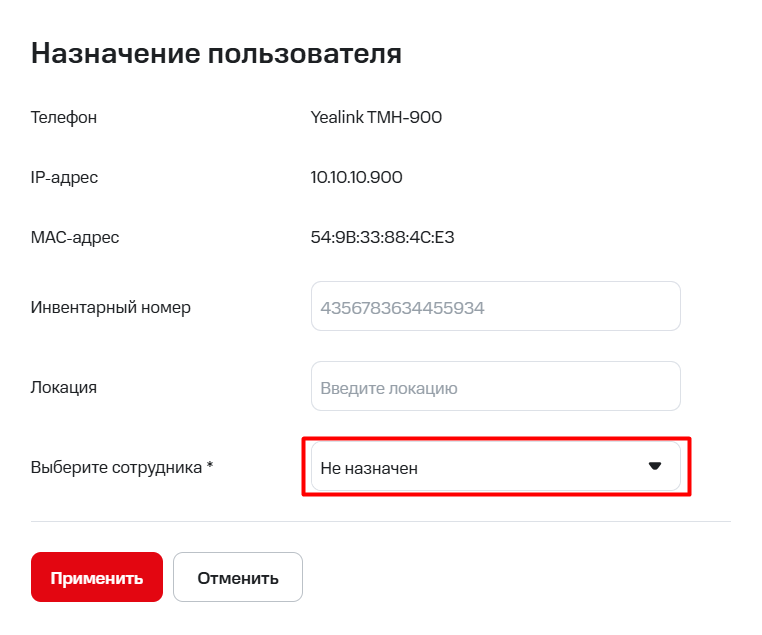Click the 'Телефон' label

tap(64, 118)
